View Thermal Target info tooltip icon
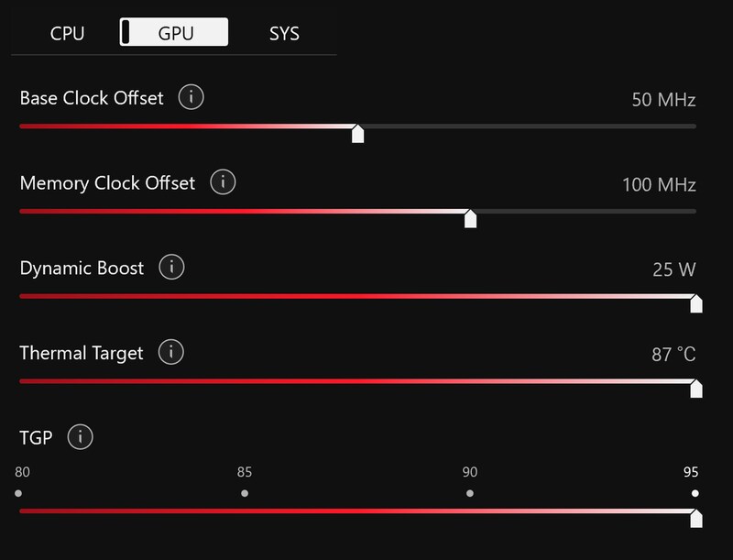The width and height of the screenshot is (733, 560). click(170, 352)
